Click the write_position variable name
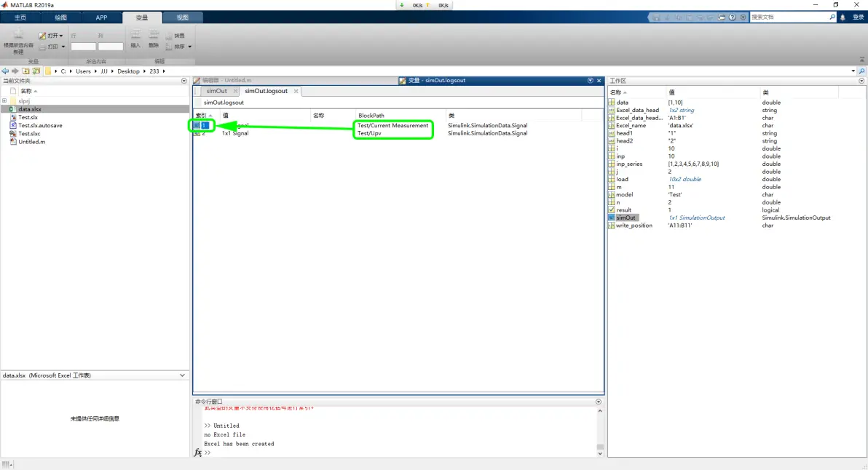The image size is (868, 470). coord(634,226)
